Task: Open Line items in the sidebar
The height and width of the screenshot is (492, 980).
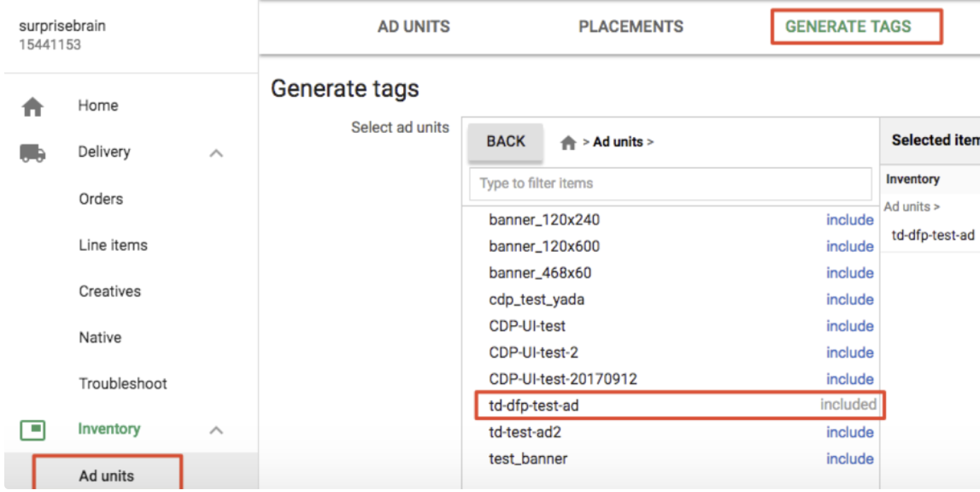Action: (113, 245)
